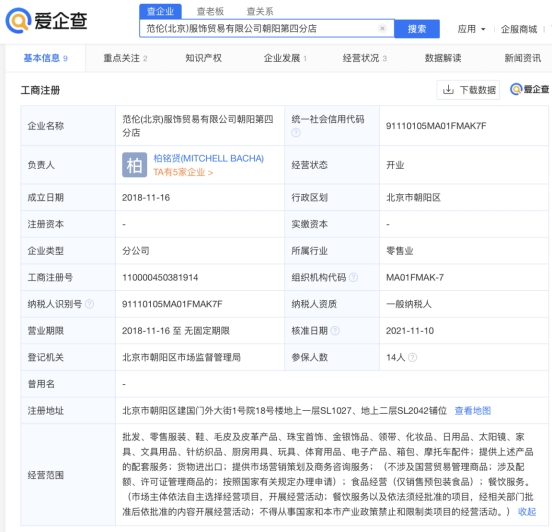
Task: Click the 工商注册号 value 110000450381914
Action: tap(160, 278)
